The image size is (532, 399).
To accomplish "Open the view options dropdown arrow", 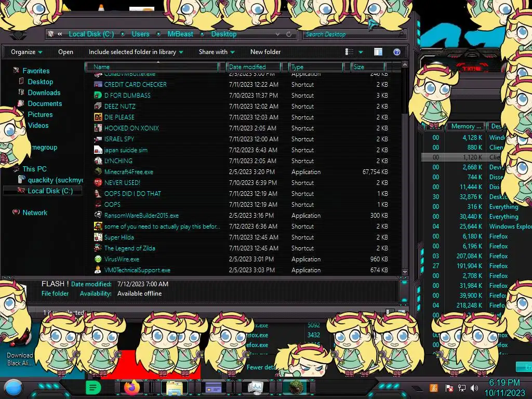I will (x=361, y=52).
